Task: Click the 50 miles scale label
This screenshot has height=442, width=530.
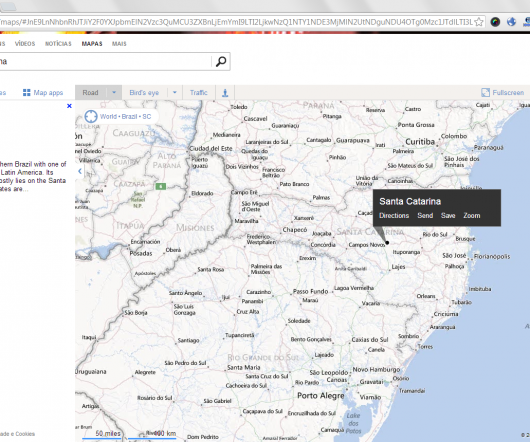Action: (x=108, y=434)
